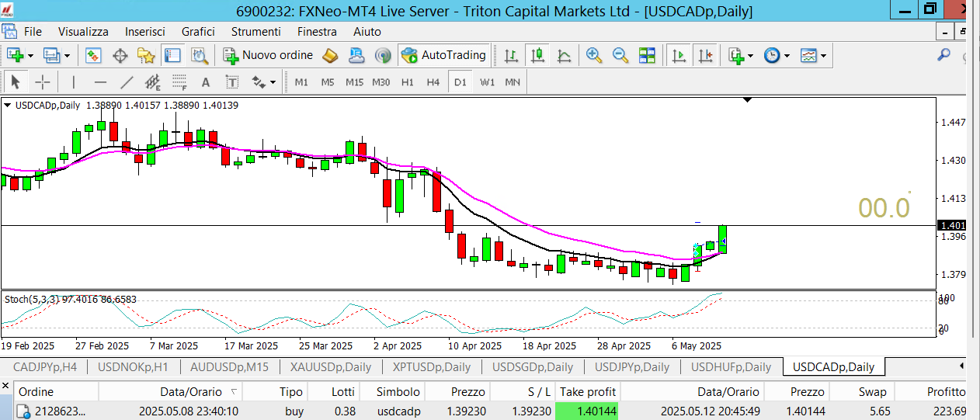Screen dimensions: 980x420
Task: Open the Data Window crosshair-circle icon
Action: (120, 55)
